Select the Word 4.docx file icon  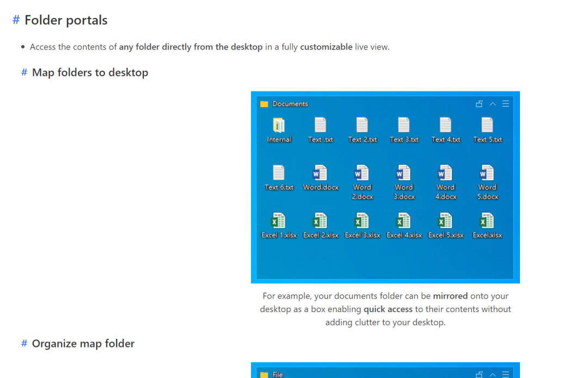point(445,173)
